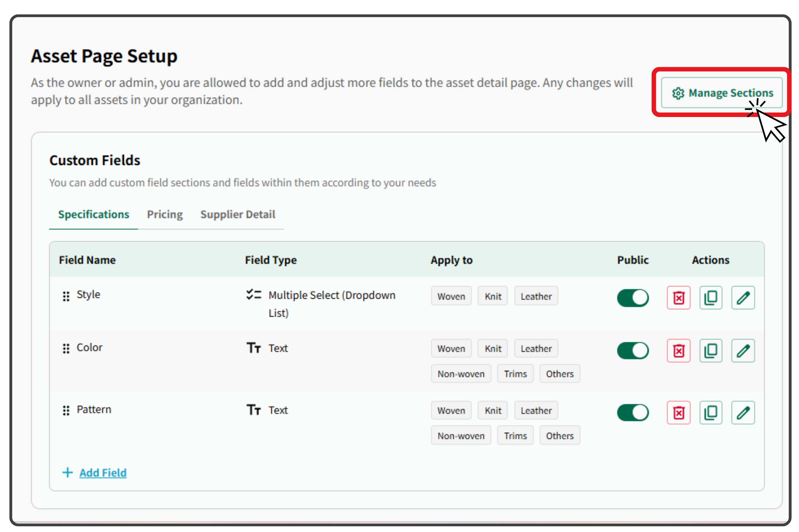Delete the Color field

678,350
